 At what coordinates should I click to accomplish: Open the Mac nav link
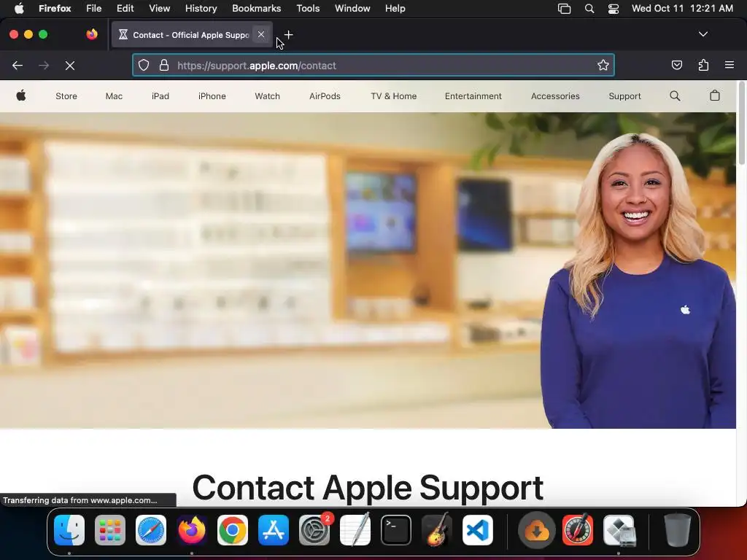click(x=114, y=96)
